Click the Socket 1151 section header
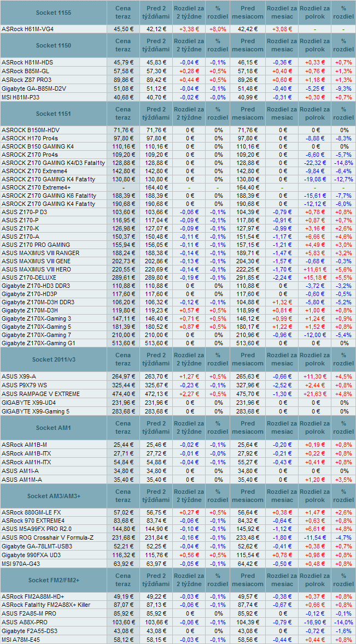Viewport: 356px width, 644px height. [x=54, y=113]
